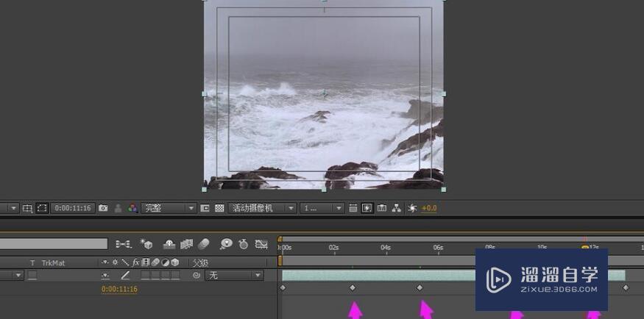Image resolution: width=644 pixels, height=319 pixels.
Task: Click the timeline button in viewer bar
Action: pos(381,208)
